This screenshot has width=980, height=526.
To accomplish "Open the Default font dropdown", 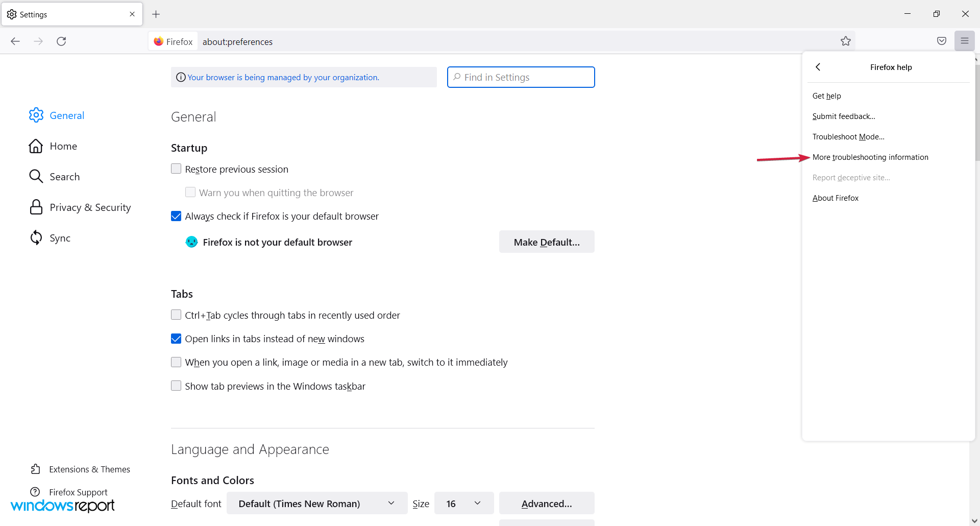I will [317, 504].
